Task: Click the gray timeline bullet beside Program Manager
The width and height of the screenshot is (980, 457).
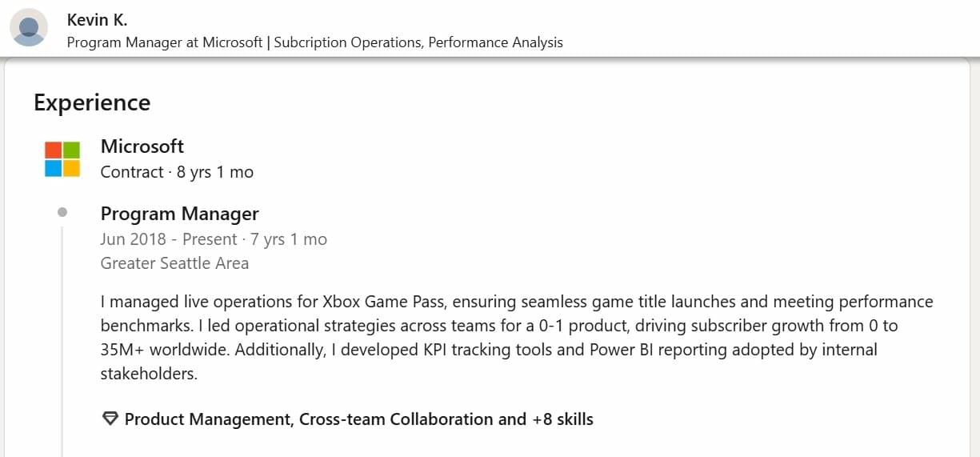Action: coord(62,212)
